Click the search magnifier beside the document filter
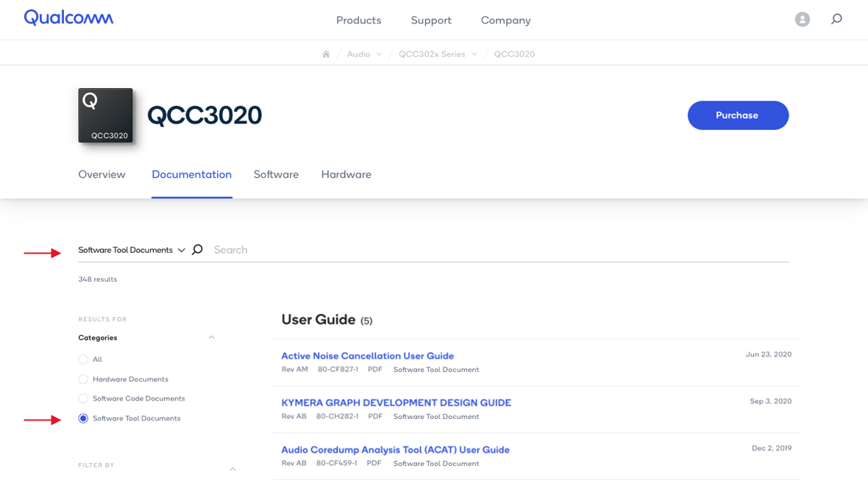 click(x=197, y=249)
